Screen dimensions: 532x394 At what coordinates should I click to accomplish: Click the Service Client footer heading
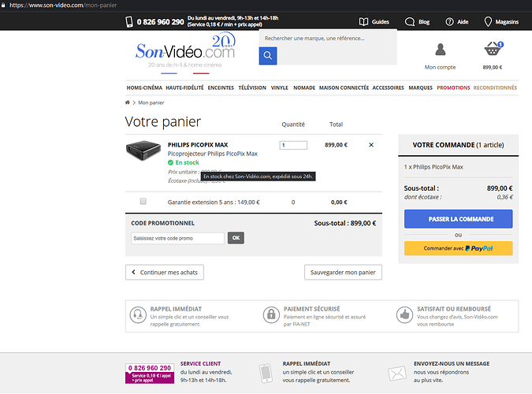[x=200, y=364]
